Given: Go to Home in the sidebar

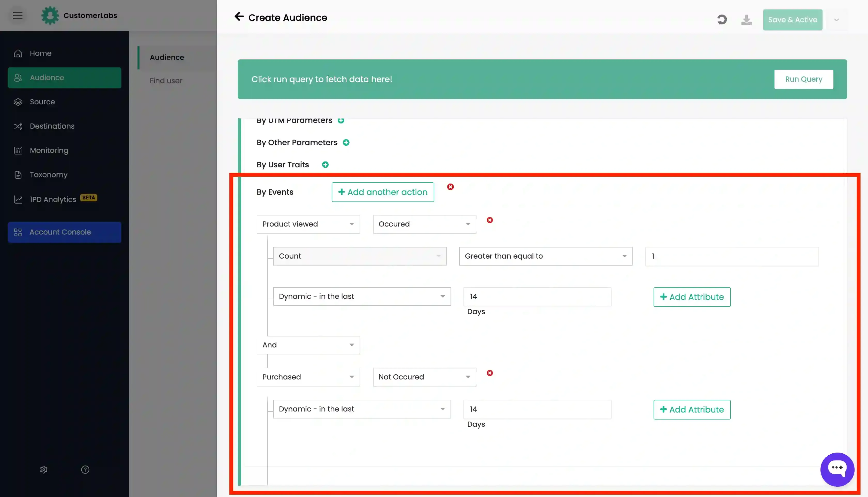Looking at the screenshot, I should click(x=65, y=53).
